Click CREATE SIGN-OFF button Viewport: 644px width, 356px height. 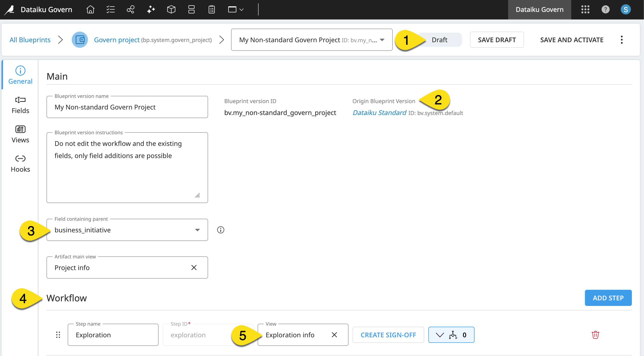point(388,335)
